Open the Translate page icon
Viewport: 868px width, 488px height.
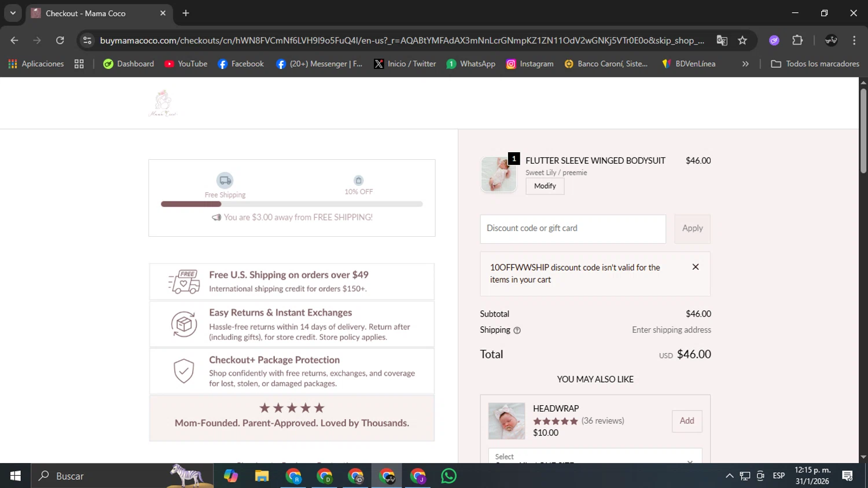click(722, 40)
